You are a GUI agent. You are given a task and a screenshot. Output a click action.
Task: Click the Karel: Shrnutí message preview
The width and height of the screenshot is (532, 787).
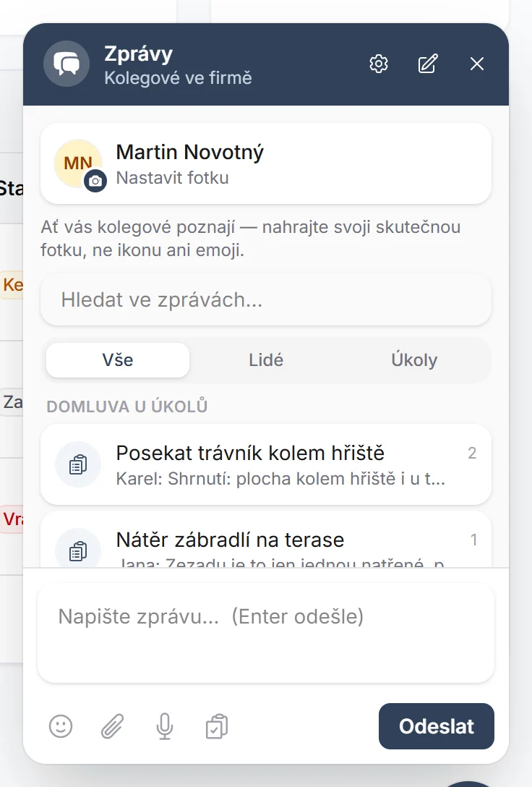point(280,479)
